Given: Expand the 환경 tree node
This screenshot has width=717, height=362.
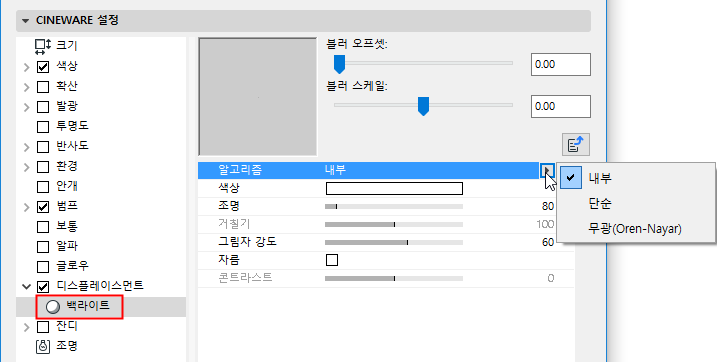Looking at the screenshot, I should click(x=27, y=167).
